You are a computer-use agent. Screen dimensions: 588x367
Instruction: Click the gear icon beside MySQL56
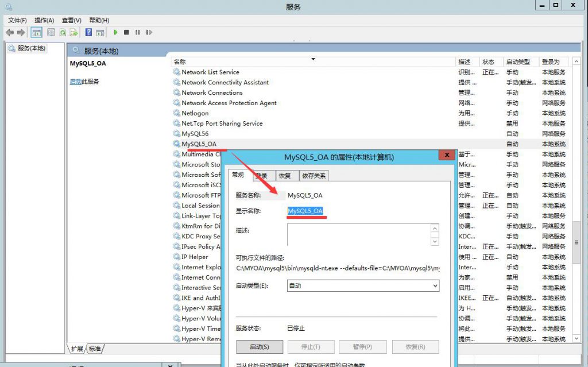click(177, 133)
